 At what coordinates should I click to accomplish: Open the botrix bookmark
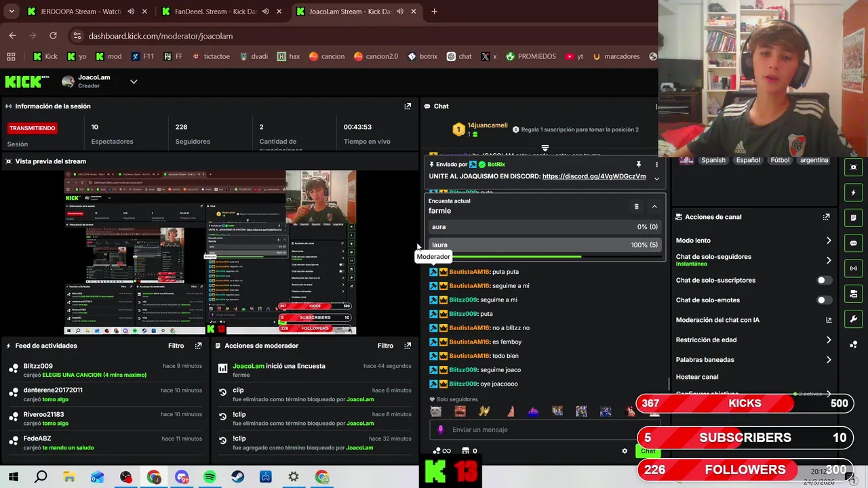[422, 56]
